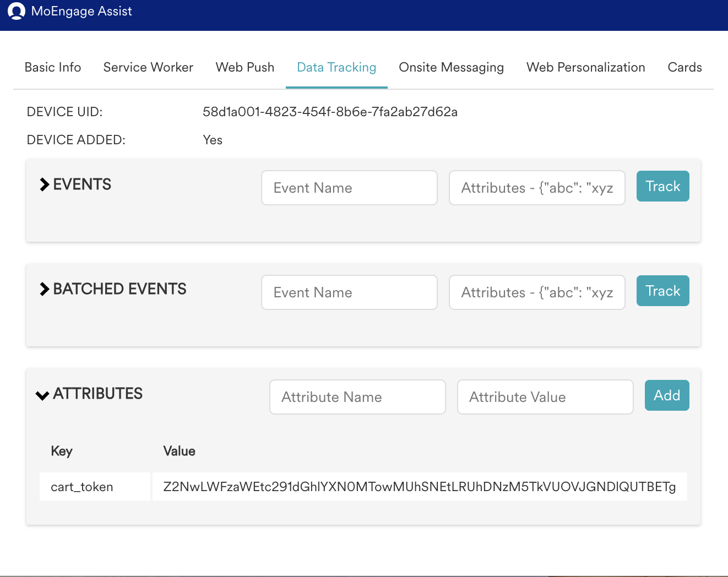Click the DEVICE ADDED value Yes
This screenshot has height=577, width=728.
[x=213, y=140]
